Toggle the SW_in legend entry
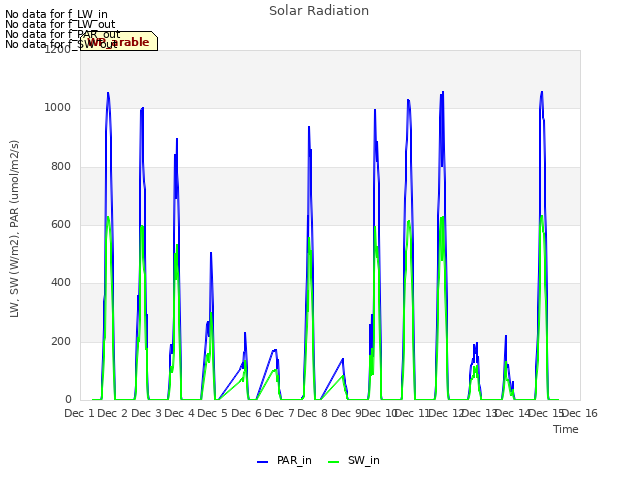This screenshot has height=480, width=640. 354,460
